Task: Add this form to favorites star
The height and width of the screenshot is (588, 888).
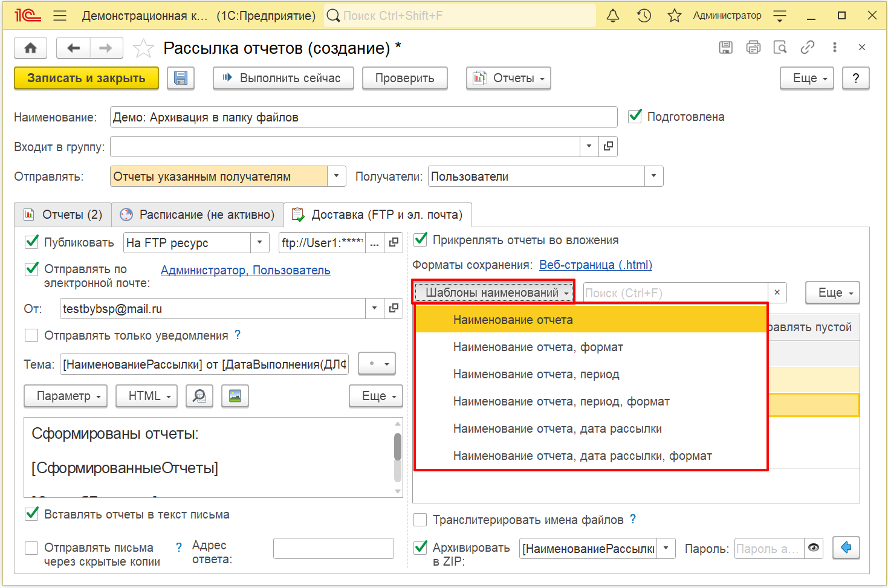Action: tap(143, 48)
